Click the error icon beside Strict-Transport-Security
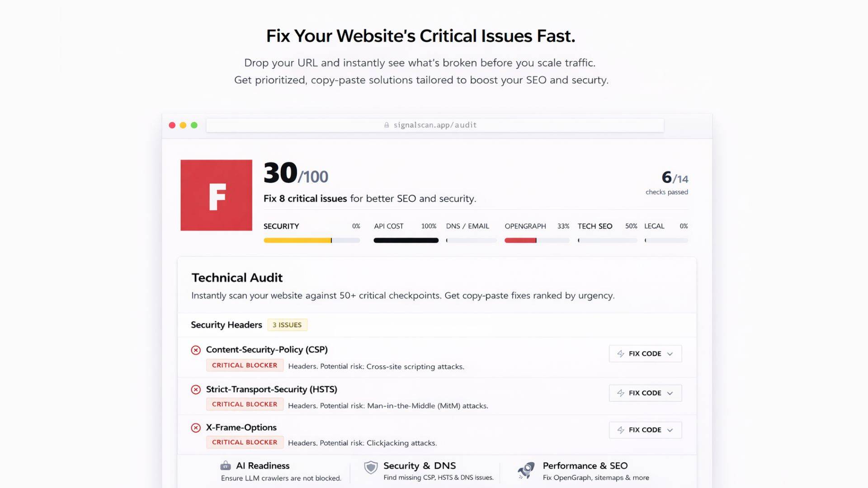 point(196,389)
